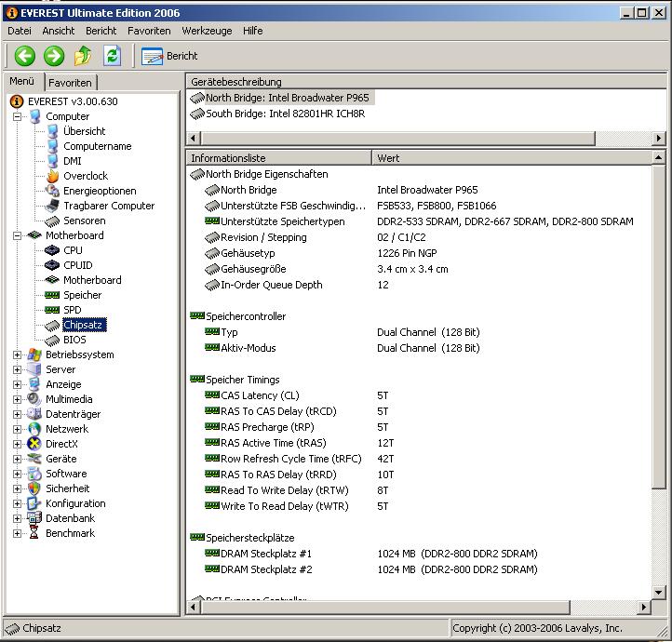The height and width of the screenshot is (642, 672).
Task: Click the DRAM Steckplatz #1 row
Action: (x=420, y=554)
